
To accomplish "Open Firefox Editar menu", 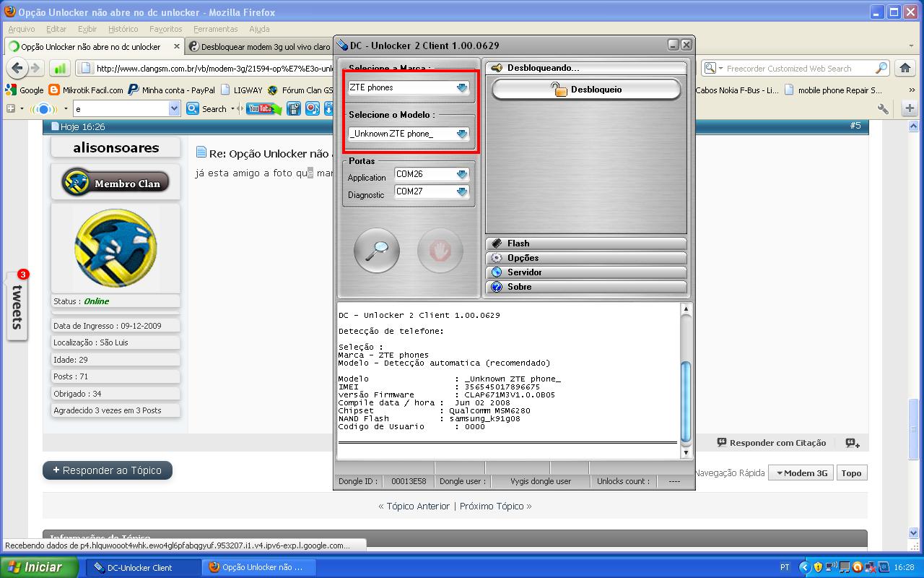I will pyautogui.click(x=56, y=29).
